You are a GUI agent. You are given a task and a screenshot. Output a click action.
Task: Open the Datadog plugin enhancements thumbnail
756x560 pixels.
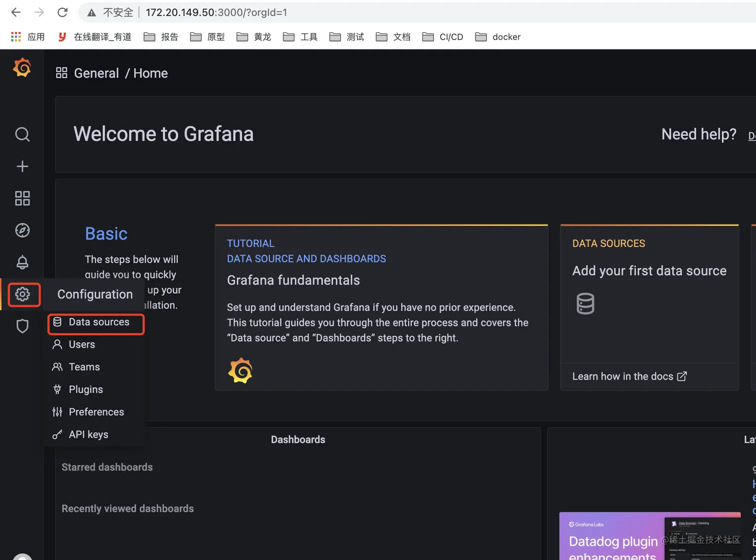tap(650, 536)
